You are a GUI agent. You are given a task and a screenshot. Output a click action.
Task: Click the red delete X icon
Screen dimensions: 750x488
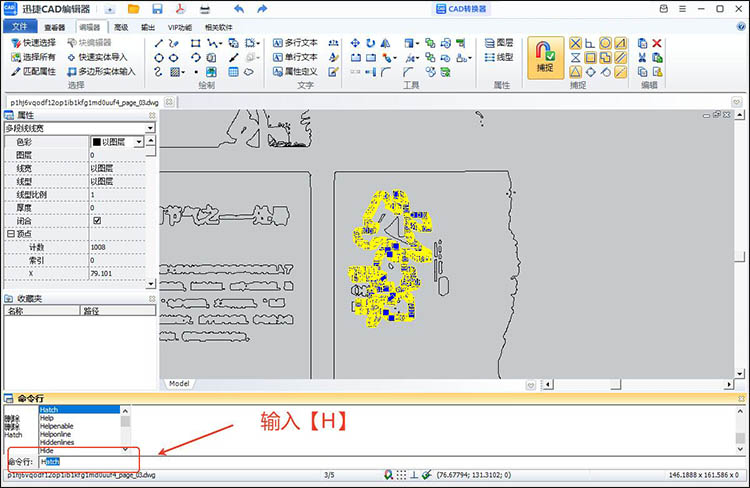[657, 43]
